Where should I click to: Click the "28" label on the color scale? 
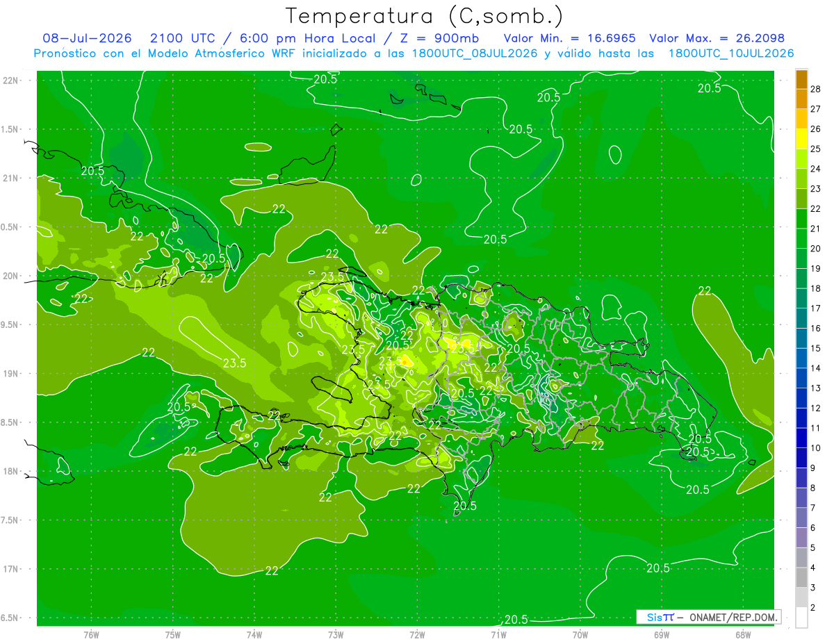pos(816,88)
